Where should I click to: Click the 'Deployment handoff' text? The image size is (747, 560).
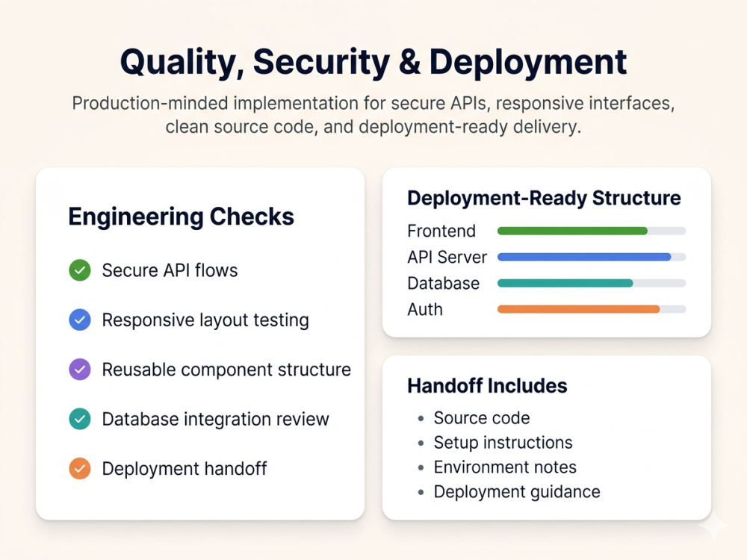(185, 469)
